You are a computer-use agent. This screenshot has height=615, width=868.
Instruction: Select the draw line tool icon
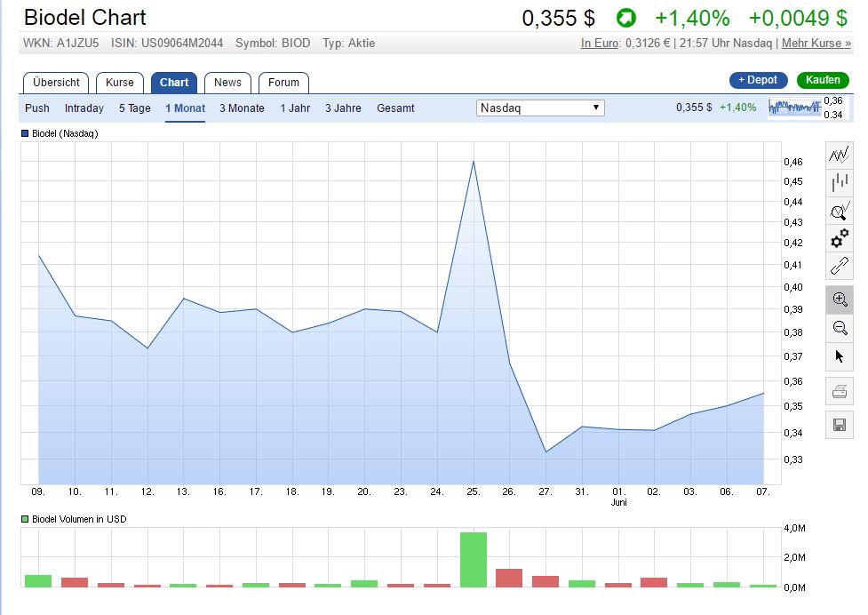point(840,267)
